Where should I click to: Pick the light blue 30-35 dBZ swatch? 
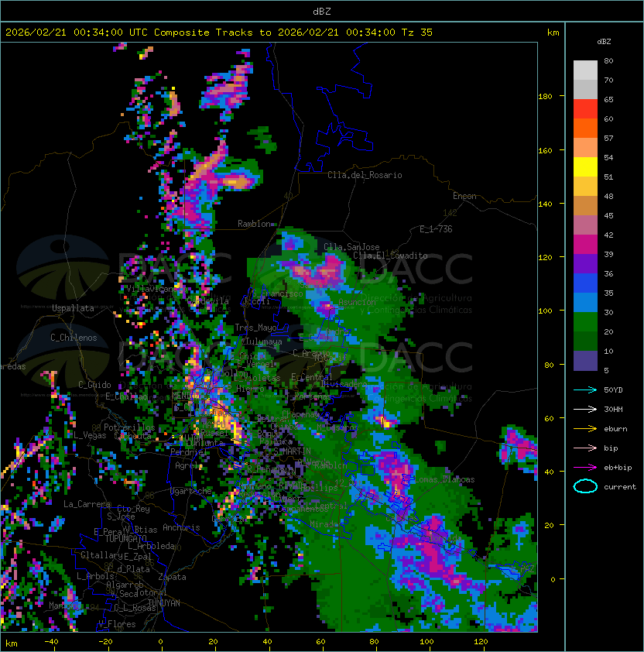pos(585,302)
